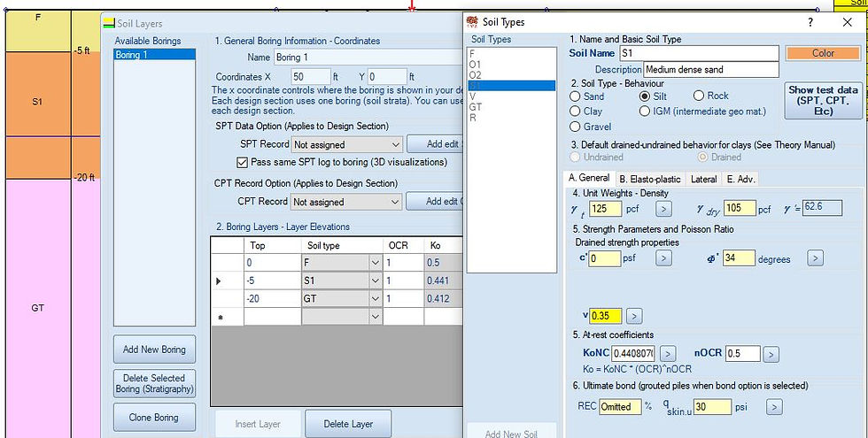Select the IGM intermediate geo mat radio button
The image size is (868, 438).
click(644, 111)
